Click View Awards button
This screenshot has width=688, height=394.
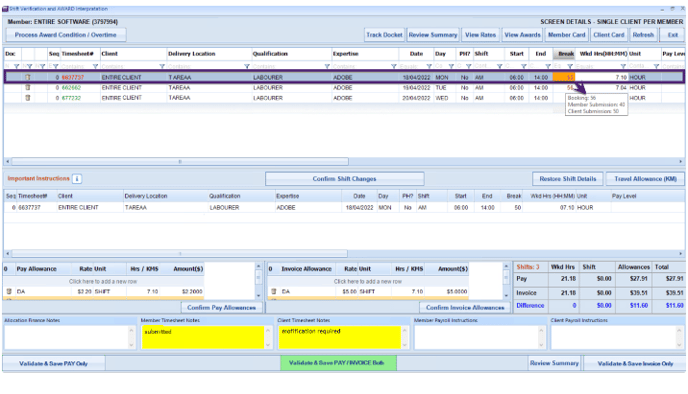[x=522, y=35]
